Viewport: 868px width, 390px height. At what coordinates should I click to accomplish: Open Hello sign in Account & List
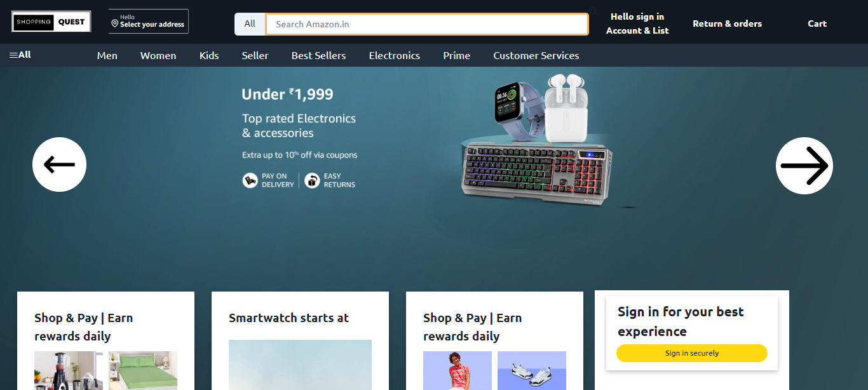637,24
